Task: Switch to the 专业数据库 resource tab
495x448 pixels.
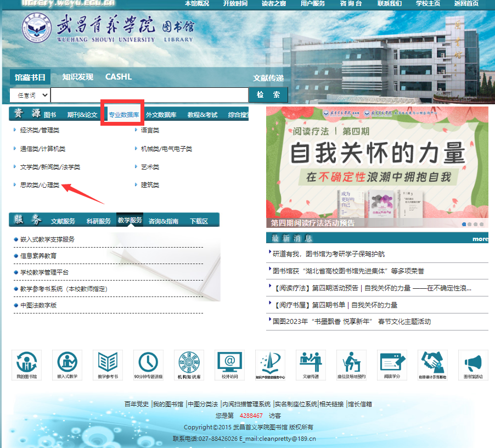Action: pyautogui.click(x=123, y=115)
